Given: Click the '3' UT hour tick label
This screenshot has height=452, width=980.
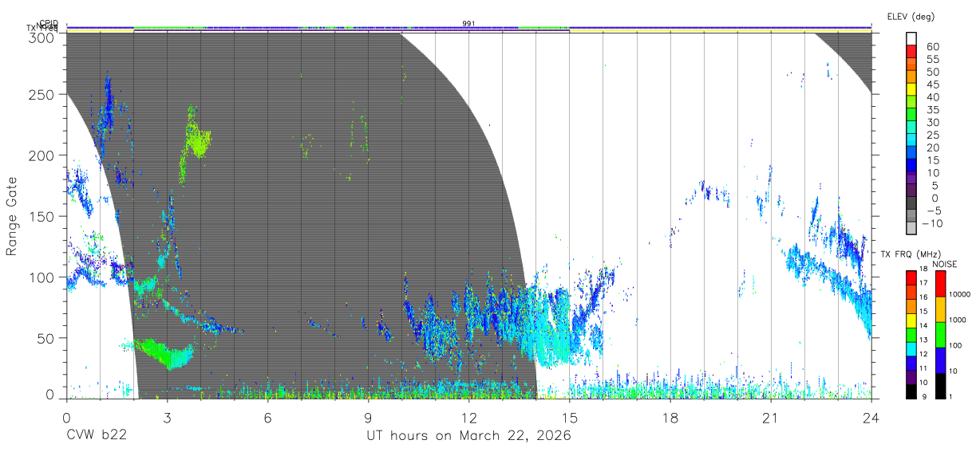Looking at the screenshot, I should (x=167, y=418).
